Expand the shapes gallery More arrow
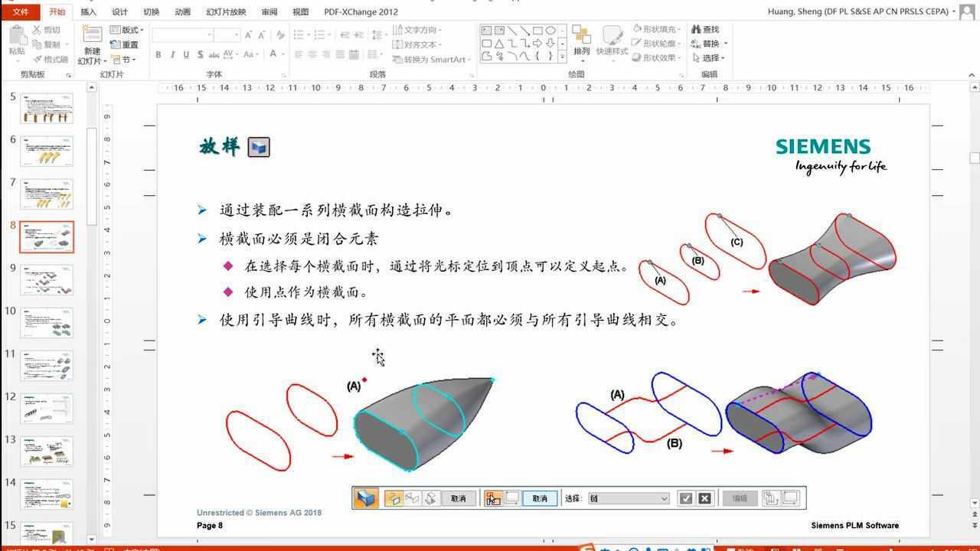The image size is (980, 551). (562, 55)
